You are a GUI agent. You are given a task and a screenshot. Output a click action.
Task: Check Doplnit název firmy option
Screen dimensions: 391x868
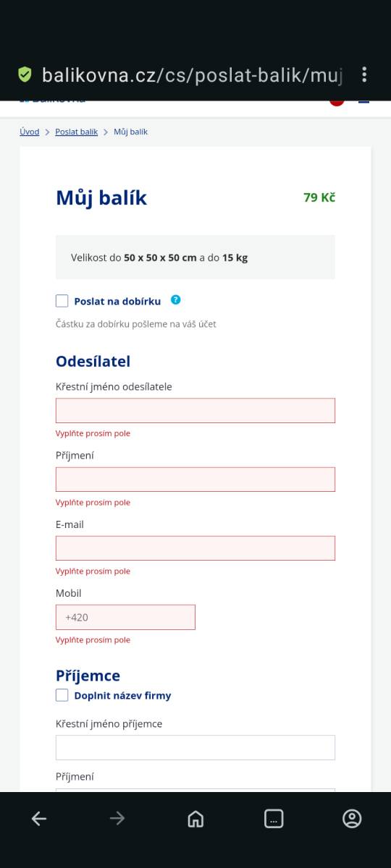tap(62, 695)
